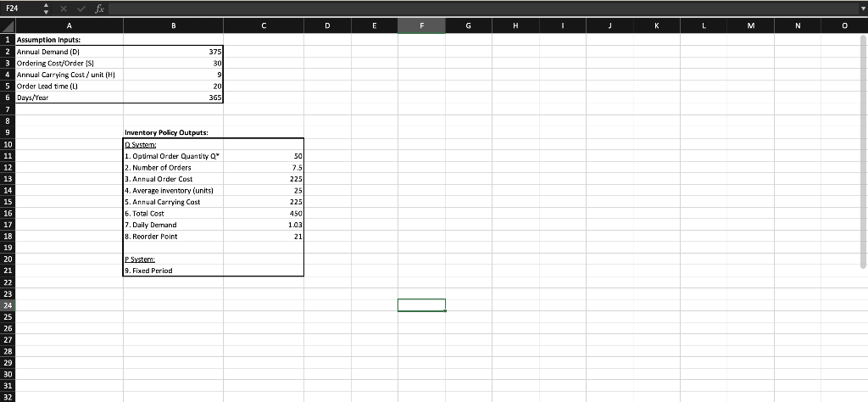868x402 pixels.
Task: Select the average inventory value 25
Action: pos(264,191)
